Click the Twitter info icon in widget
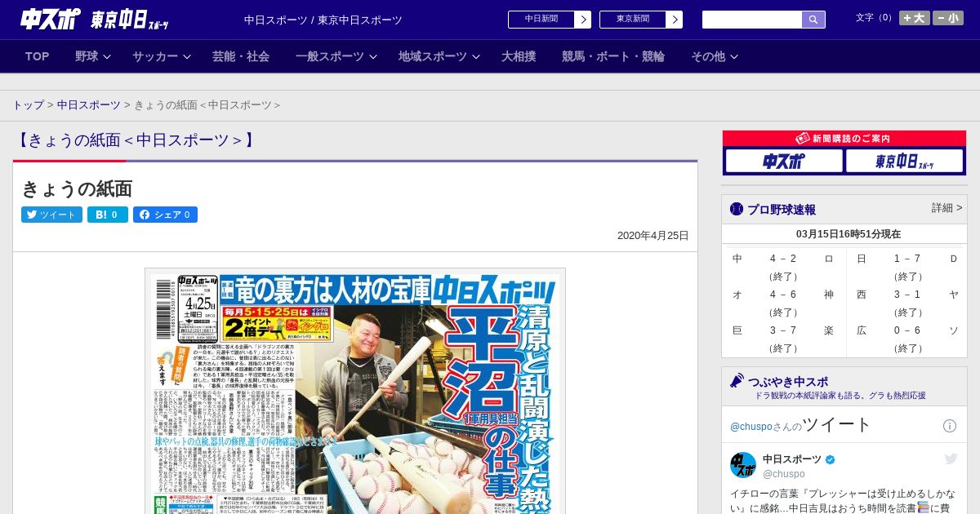The image size is (980, 514). tap(950, 426)
